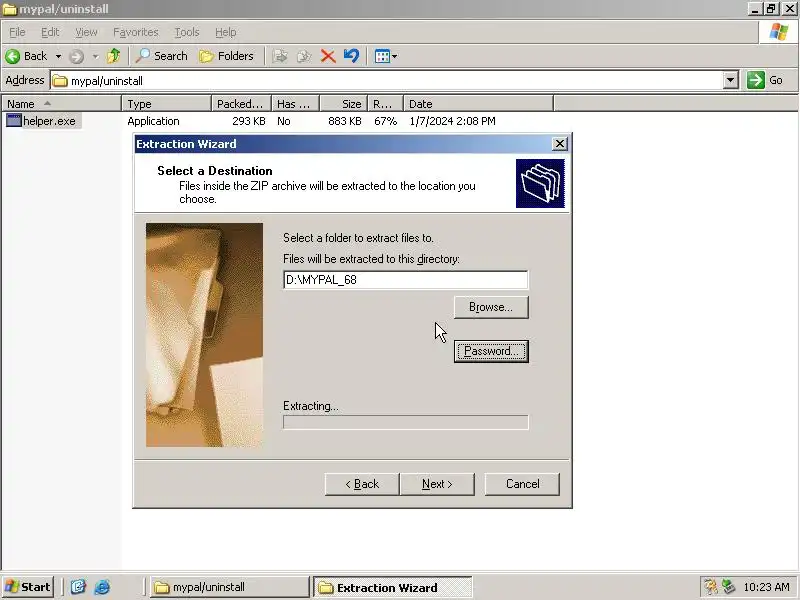Open the address bar dropdown arrow
This screenshot has width=800, height=600.
tap(731, 80)
